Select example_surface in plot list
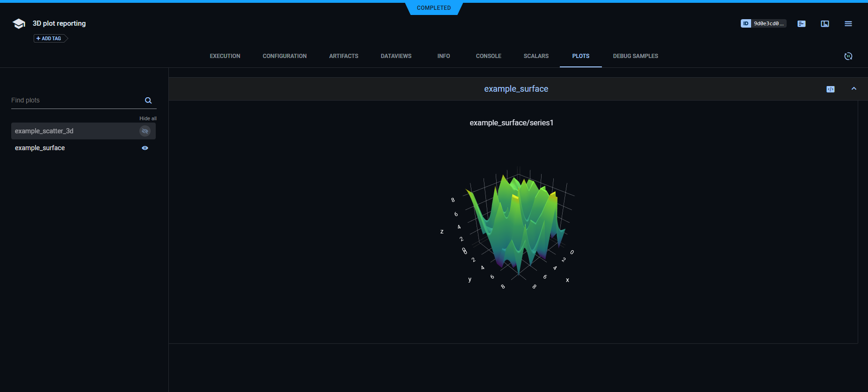This screenshot has height=392, width=868. coord(40,148)
